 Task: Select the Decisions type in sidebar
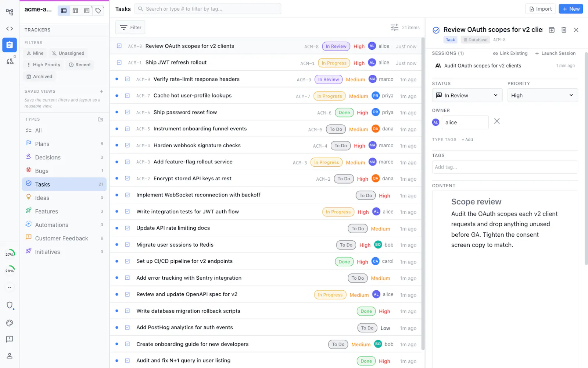[x=64, y=158]
